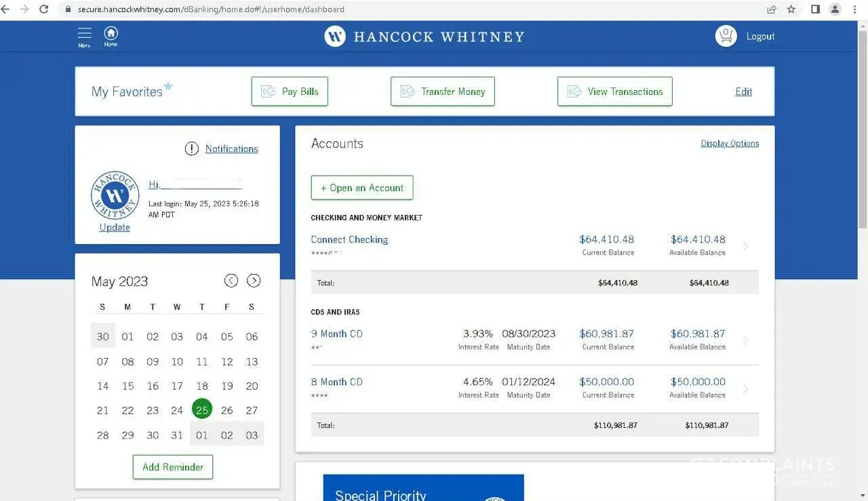868x501 pixels.
Task: Click the Pay Bills button
Action: (x=290, y=92)
